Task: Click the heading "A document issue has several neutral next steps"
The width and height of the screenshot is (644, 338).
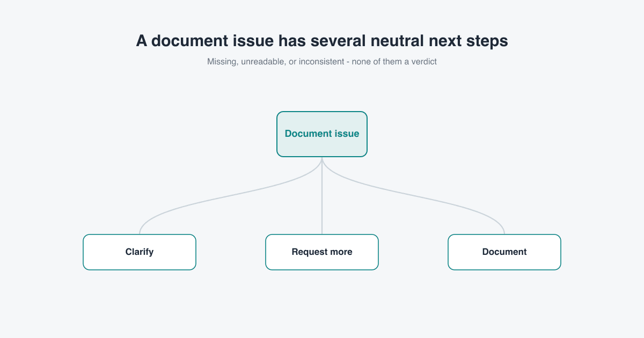Action: click(322, 41)
